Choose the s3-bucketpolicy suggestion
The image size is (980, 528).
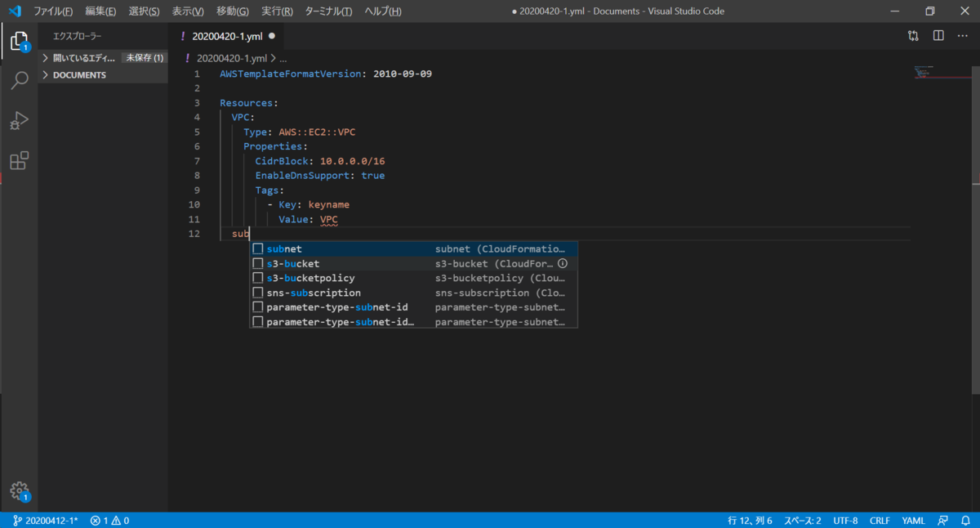[413, 278]
